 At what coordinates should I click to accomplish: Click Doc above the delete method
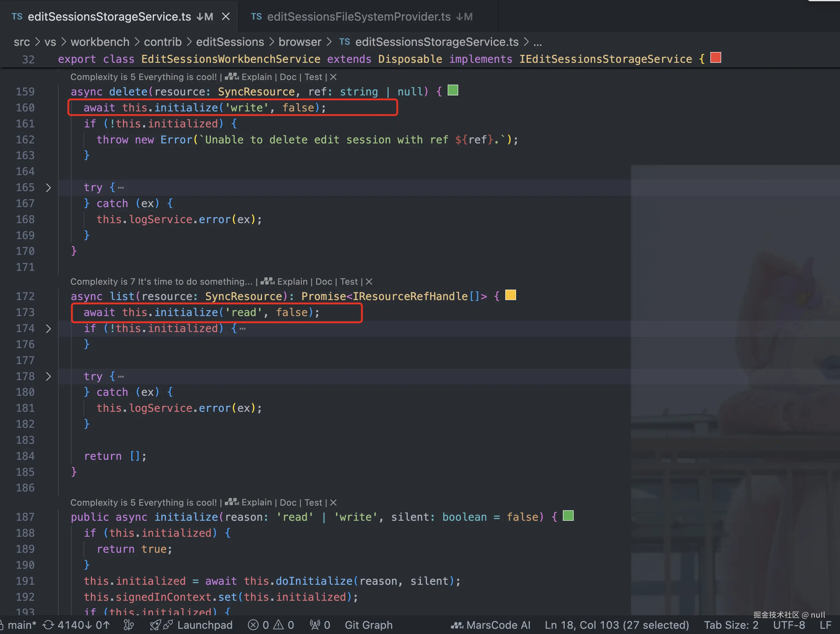click(x=288, y=77)
